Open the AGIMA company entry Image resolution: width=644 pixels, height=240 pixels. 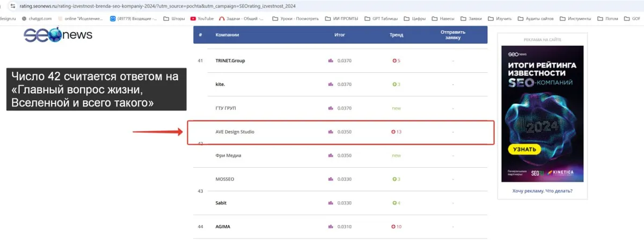(x=223, y=227)
